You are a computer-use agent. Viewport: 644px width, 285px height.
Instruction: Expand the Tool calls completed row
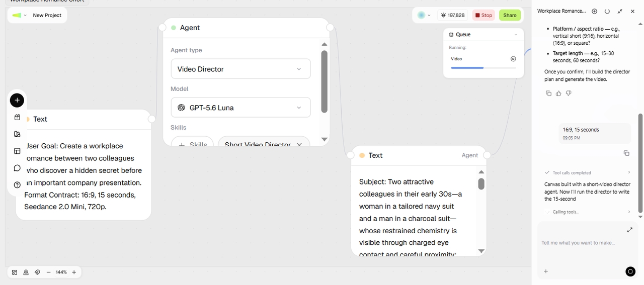[588, 172]
